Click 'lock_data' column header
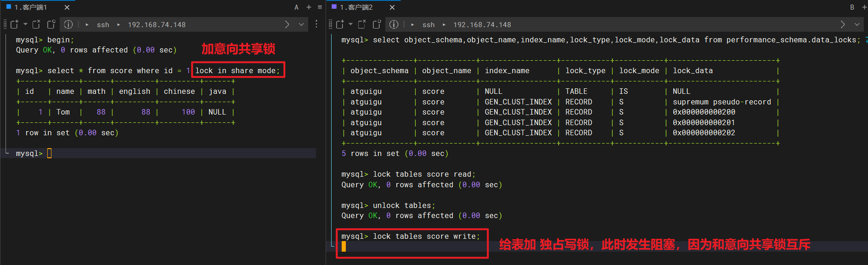The image size is (868, 265). (693, 70)
